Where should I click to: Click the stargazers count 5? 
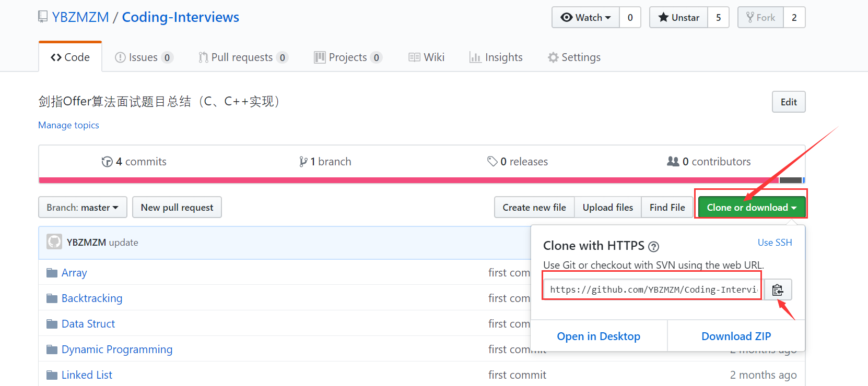(x=719, y=17)
